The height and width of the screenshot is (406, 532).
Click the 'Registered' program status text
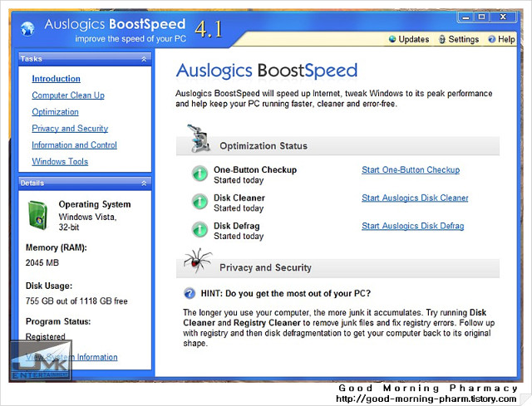46,336
